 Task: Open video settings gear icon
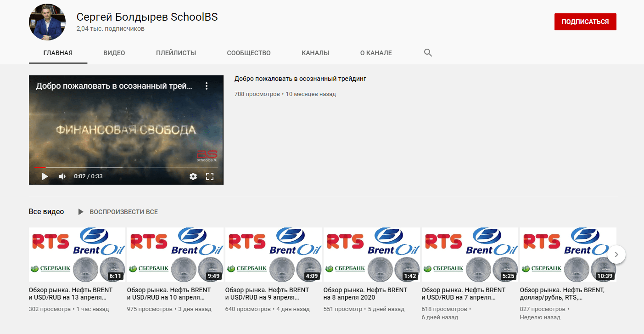click(193, 176)
